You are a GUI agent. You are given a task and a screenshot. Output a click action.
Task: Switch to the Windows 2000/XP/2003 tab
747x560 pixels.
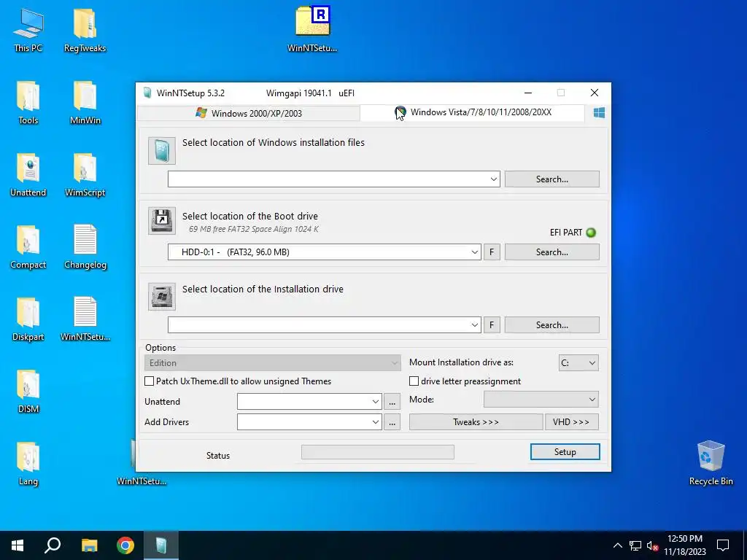[249, 113]
